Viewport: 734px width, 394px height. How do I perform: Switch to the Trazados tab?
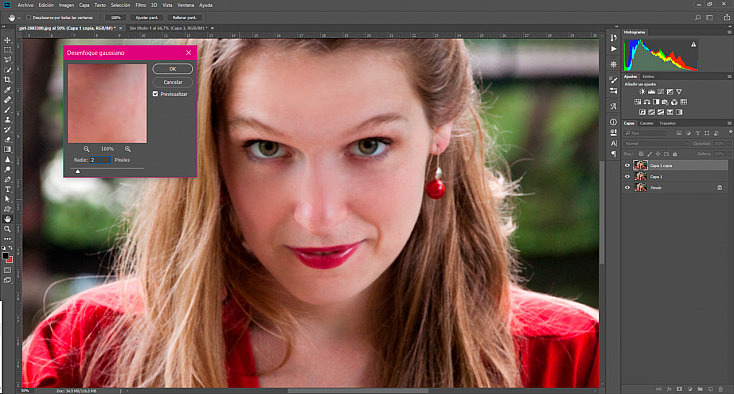point(668,123)
